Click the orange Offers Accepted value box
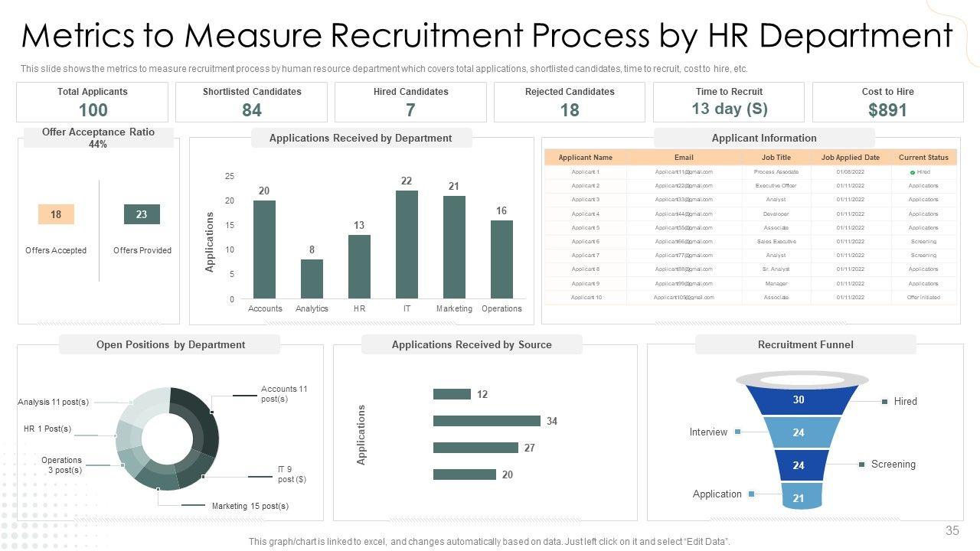Viewport: 980px width, 551px height. [x=56, y=214]
